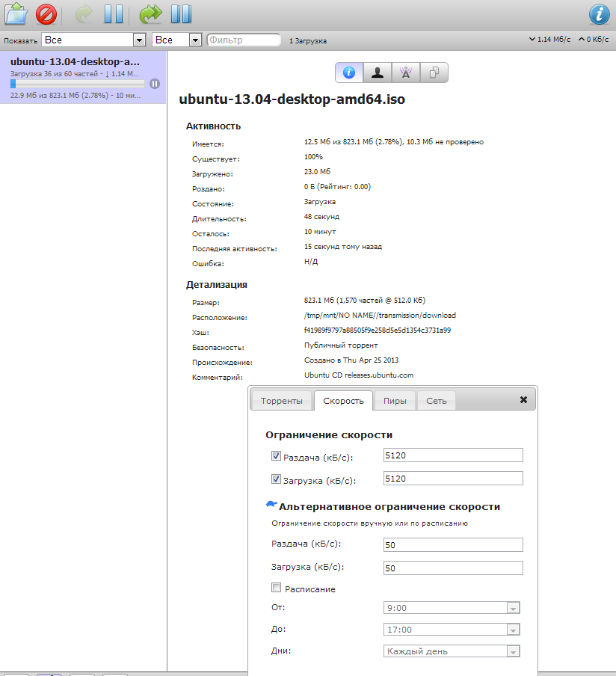616x676 pixels.
Task: Click the '23.0 Мб' downloaded value
Action: (x=317, y=171)
